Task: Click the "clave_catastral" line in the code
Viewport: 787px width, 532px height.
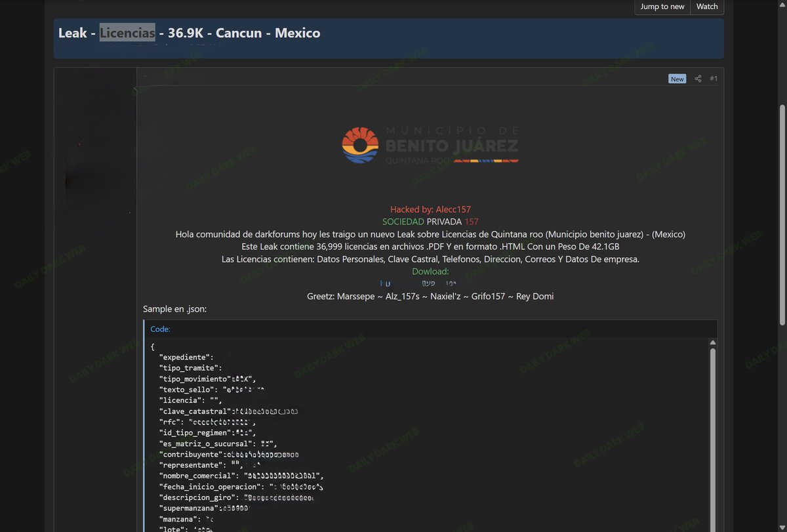Action: (x=229, y=411)
